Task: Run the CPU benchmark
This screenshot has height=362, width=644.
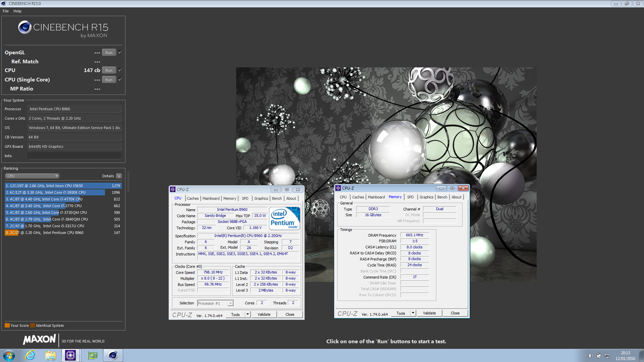Action: point(109,70)
